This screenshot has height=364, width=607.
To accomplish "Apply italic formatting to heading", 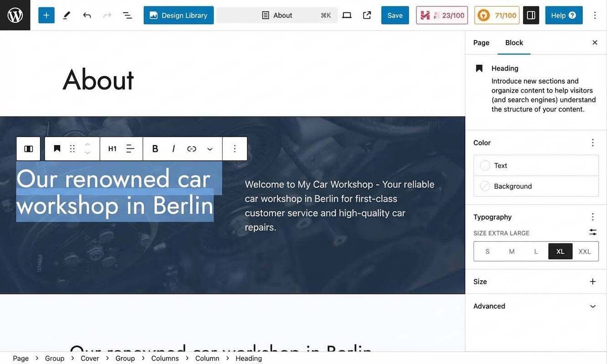I will click(173, 149).
